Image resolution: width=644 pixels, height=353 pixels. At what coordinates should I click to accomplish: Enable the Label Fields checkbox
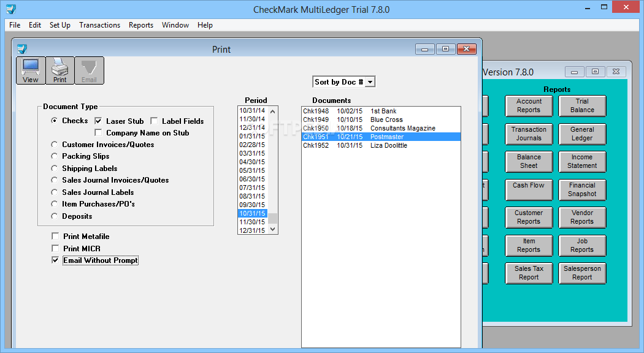coord(154,121)
